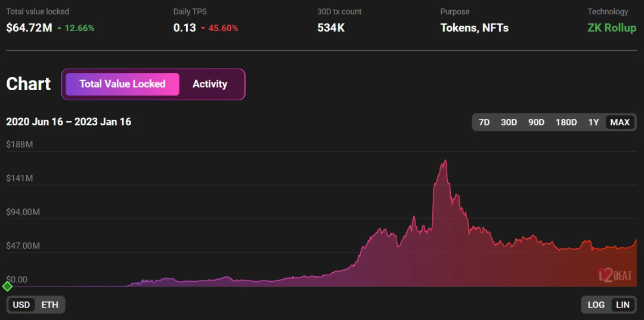
Task: Click the Purpose label
Action: [x=454, y=11]
